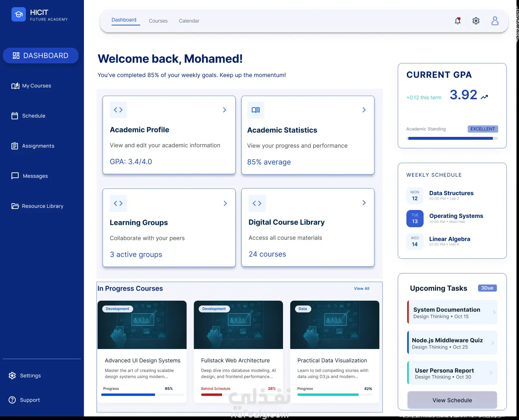Click the View Schedule button
The width and height of the screenshot is (519, 420).
pyautogui.click(x=452, y=400)
